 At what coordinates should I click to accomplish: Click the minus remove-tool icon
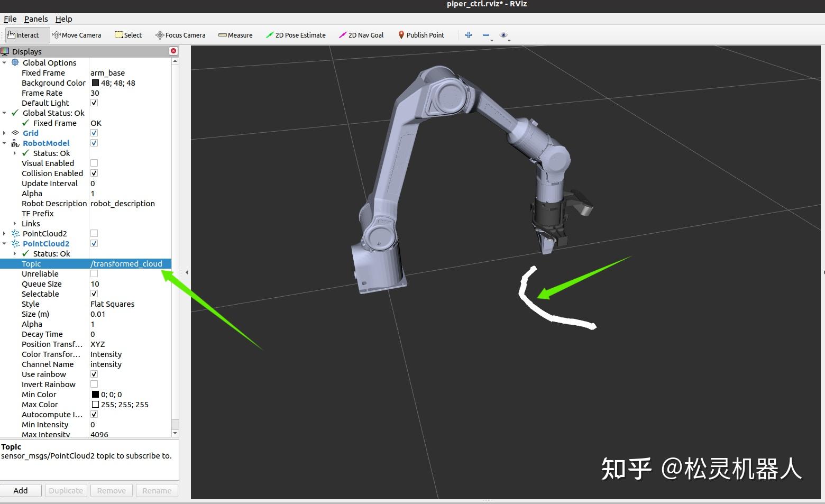click(x=486, y=35)
